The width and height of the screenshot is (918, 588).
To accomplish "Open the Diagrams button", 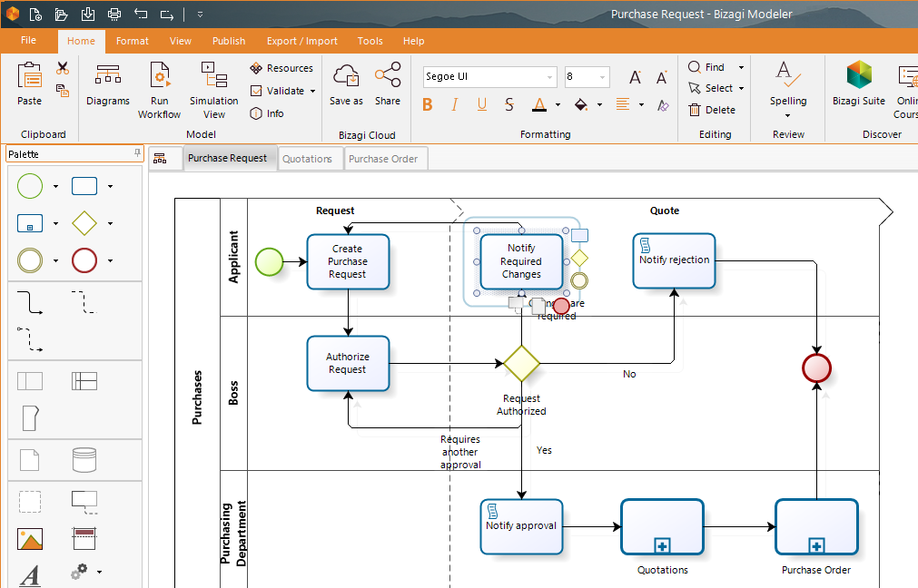I will pyautogui.click(x=108, y=83).
